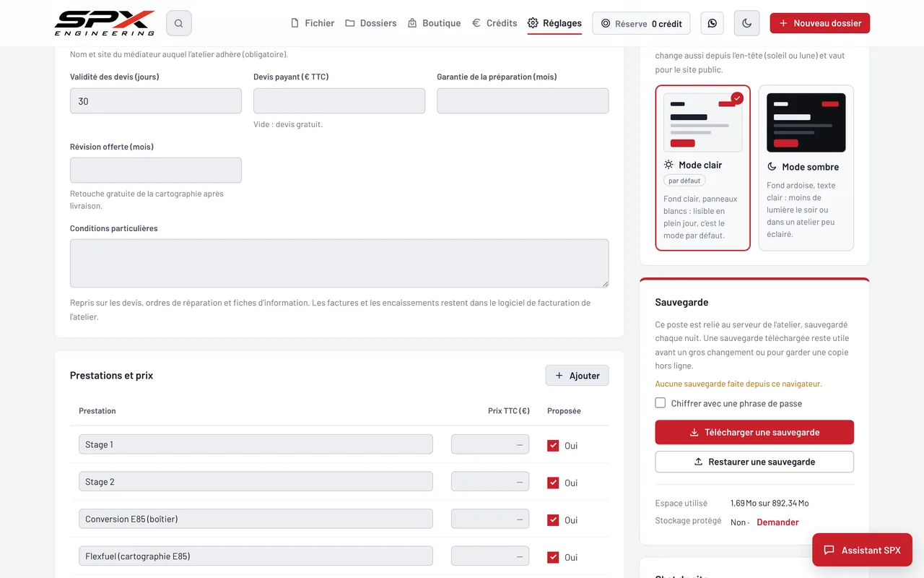924x578 pixels.
Task: Set the price field for Flexfuel
Action: (x=490, y=556)
